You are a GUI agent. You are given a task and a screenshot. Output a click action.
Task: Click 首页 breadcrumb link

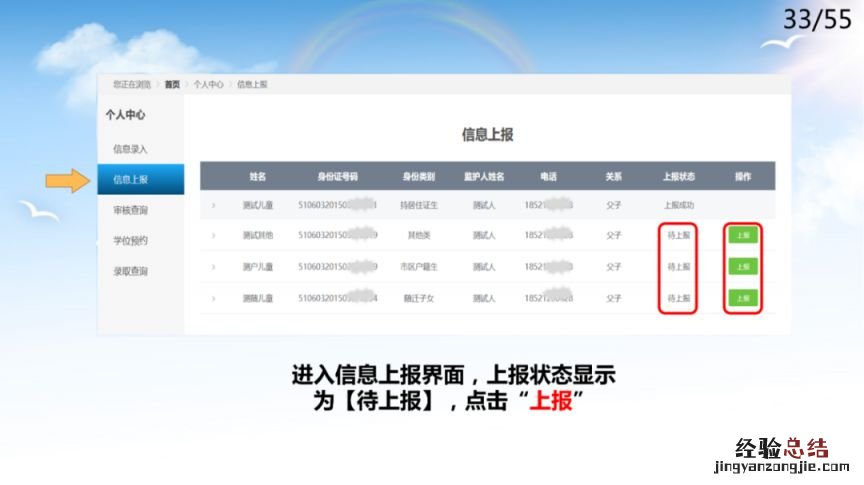click(172, 84)
